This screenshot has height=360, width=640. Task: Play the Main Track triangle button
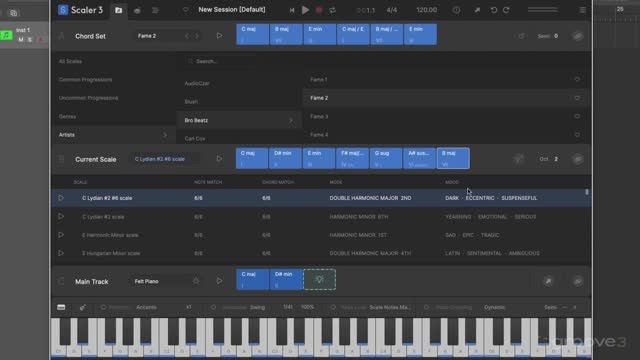(219, 281)
